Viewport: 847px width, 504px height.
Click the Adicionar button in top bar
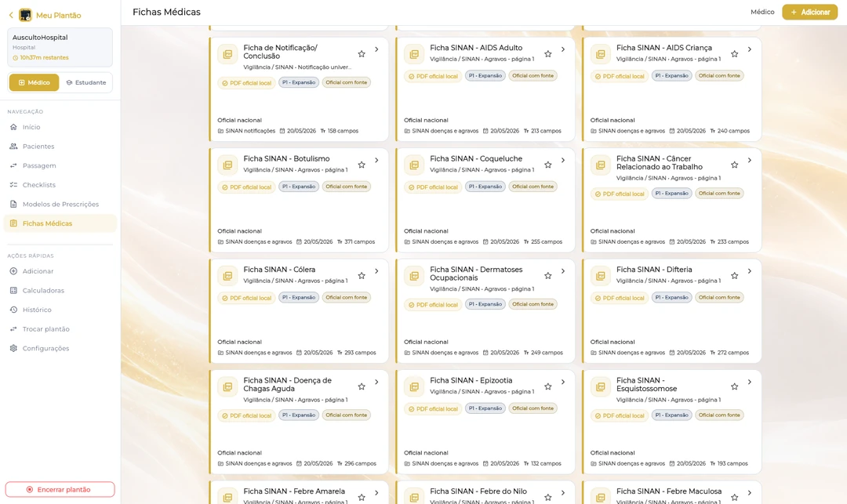809,12
